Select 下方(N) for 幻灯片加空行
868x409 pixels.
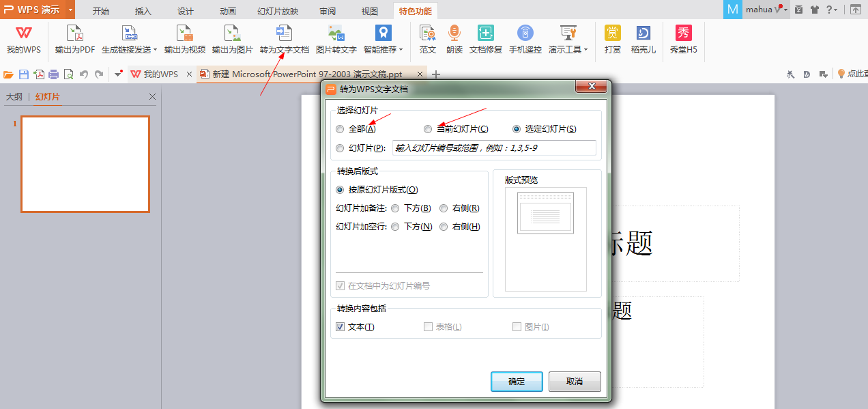tap(395, 227)
